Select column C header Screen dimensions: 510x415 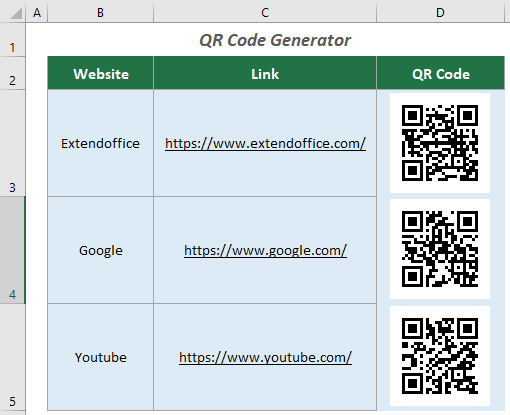click(x=265, y=12)
